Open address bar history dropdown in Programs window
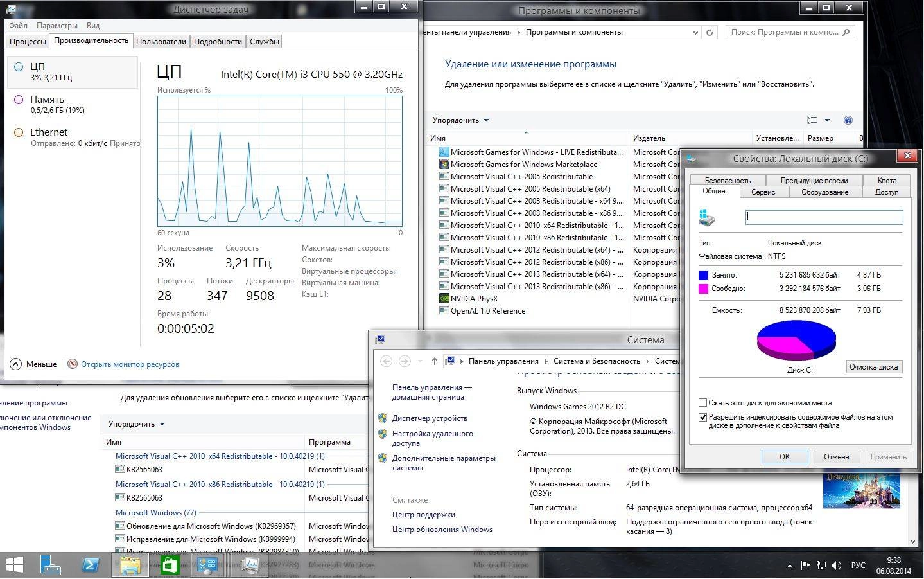The width and height of the screenshot is (924, 579). 695,32
